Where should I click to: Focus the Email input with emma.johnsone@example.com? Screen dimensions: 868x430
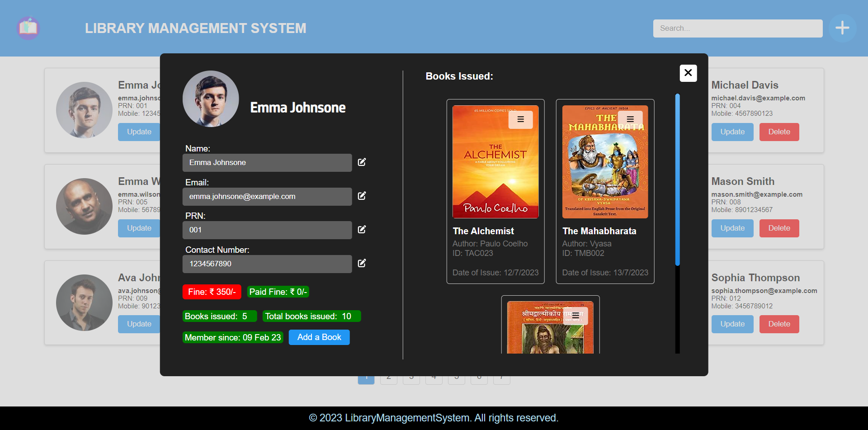(x=267, y=197)
